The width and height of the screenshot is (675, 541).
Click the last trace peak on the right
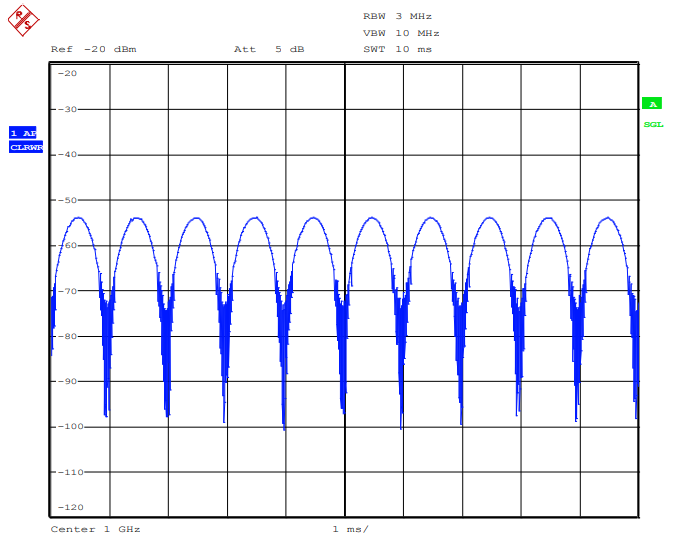point(606,218)
